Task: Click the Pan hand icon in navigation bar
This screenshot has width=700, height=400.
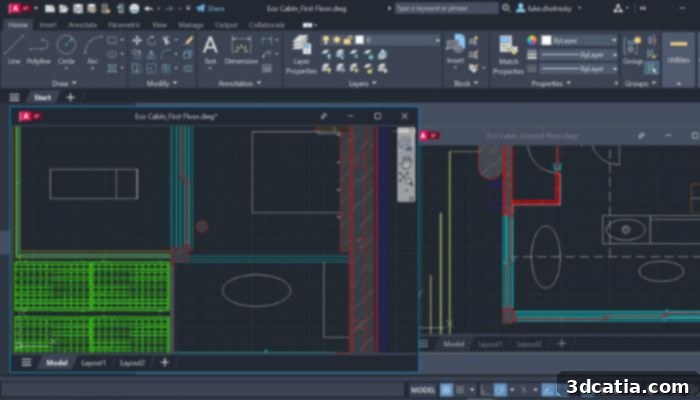Action: click(x=405, y=162)
